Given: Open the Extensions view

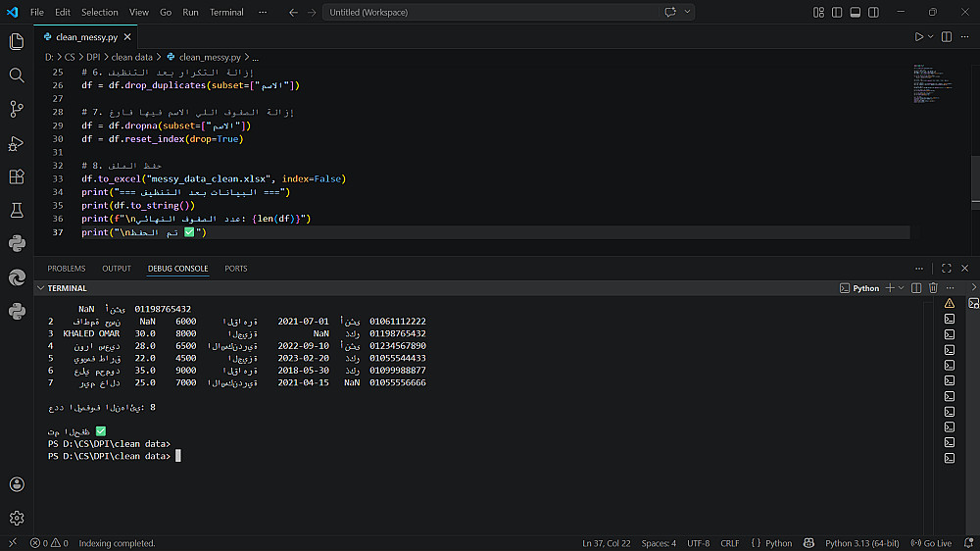Looking at the screenshot, I should pos(16,176).
